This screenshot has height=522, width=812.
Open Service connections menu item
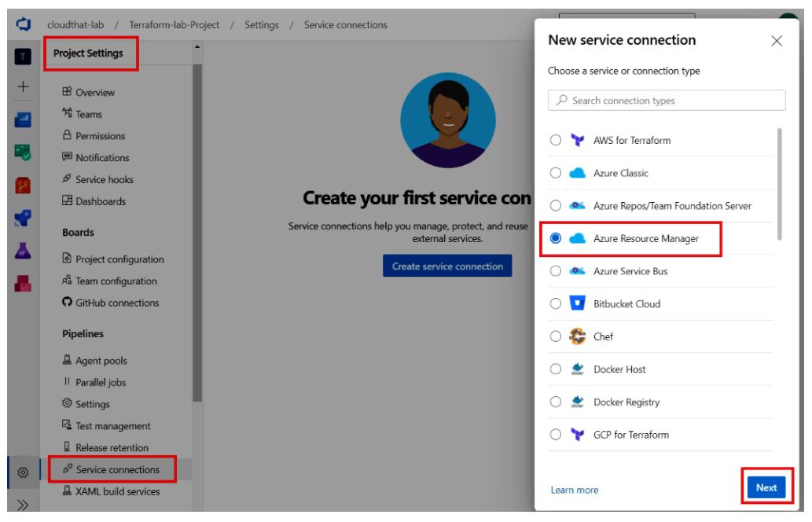point(118,469)
